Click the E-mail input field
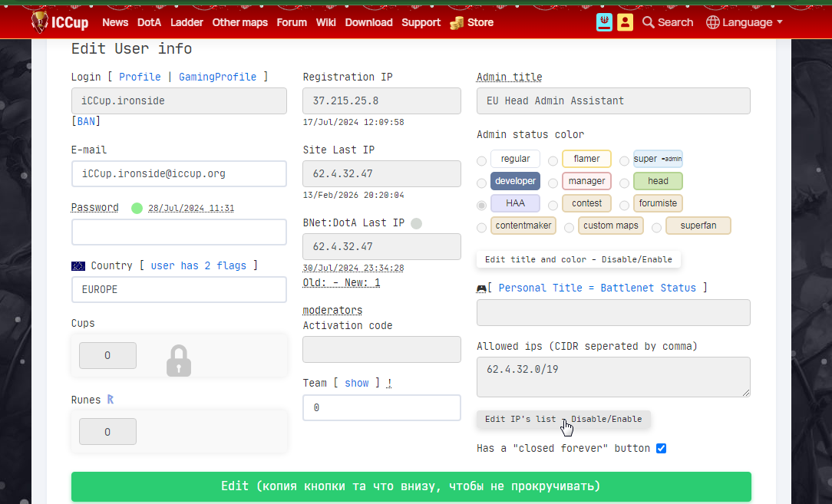The height and width of the screenshot is (504, 832). coord(179,173)
